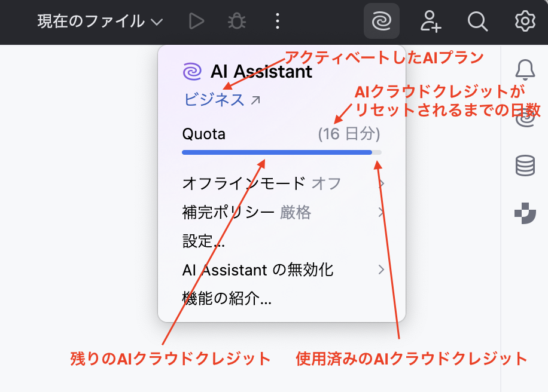548x392 pixels.
Task: Open the Database tool window icon
Action: [525, 166]
